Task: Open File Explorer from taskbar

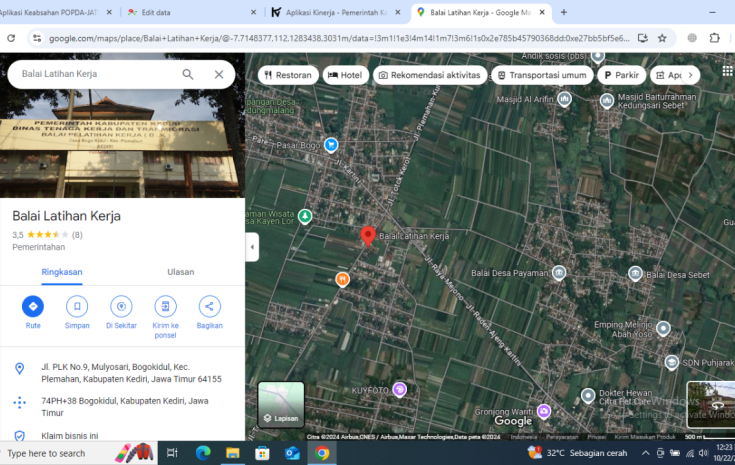Action: [x=232, y=453]
